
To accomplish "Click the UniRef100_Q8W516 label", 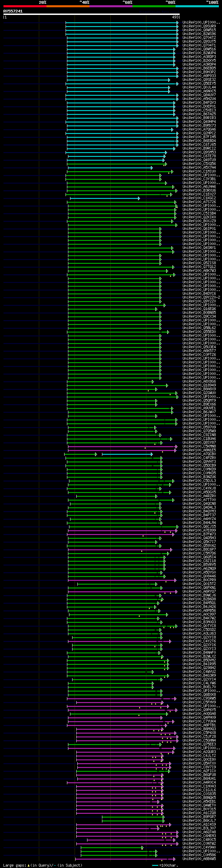I will pos(199,49).
